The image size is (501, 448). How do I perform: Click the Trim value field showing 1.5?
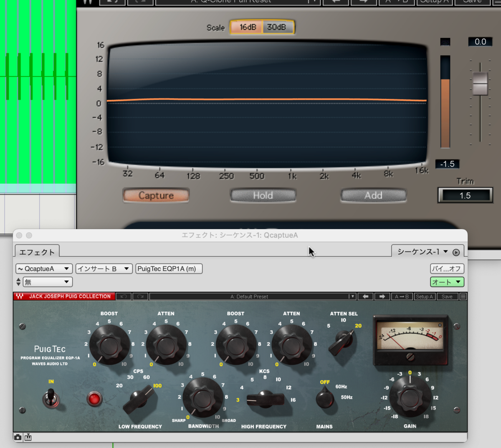(465, 195)
